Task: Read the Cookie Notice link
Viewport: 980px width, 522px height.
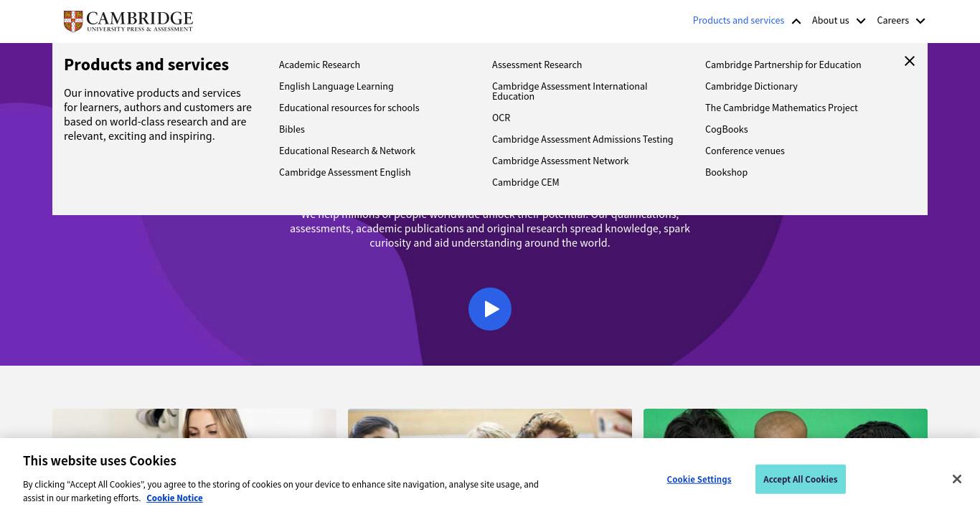Action: click(174, 498)
